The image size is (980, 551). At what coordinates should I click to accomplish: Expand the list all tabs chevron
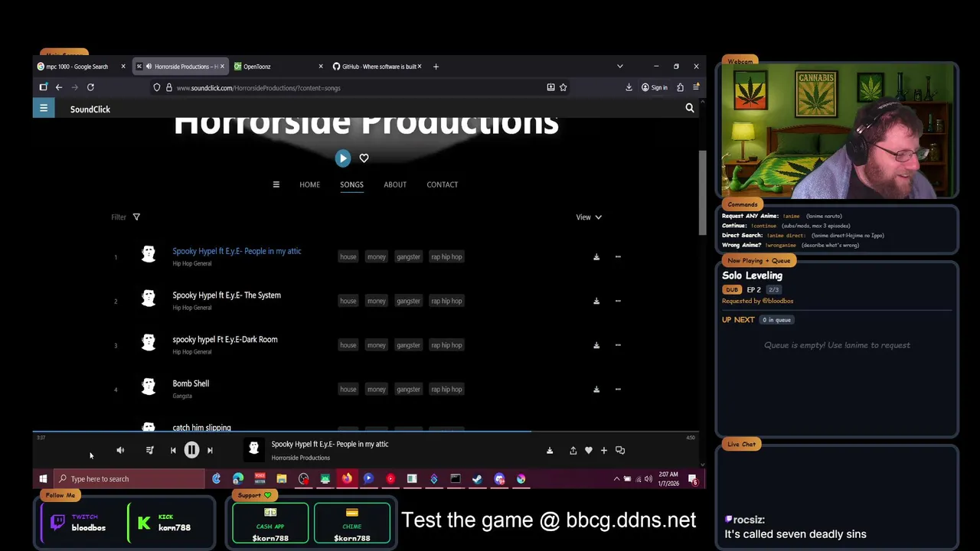(x=619, y=67)
